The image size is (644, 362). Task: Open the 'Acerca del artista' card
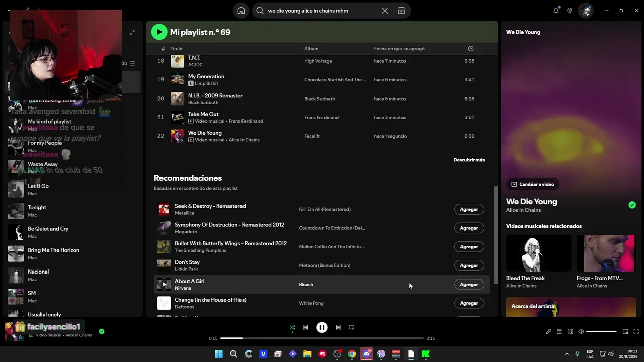pos(571,307)
